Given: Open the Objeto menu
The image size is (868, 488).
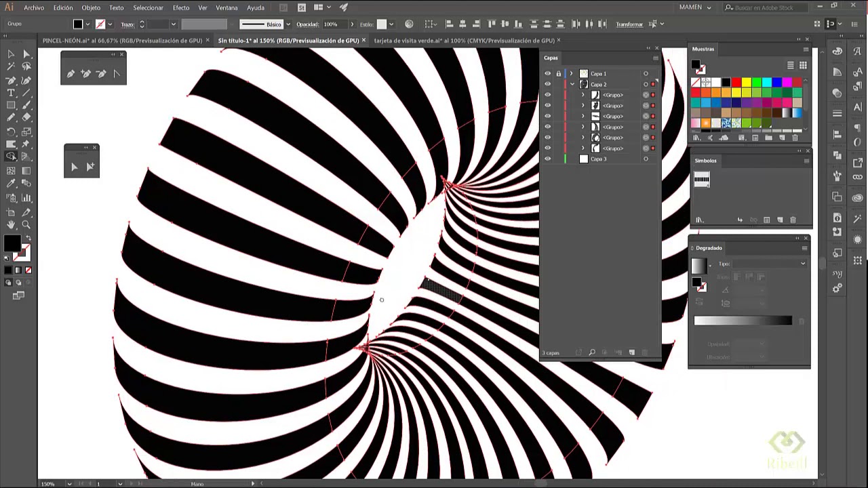Looking at the screenshot, I should 91,7.
